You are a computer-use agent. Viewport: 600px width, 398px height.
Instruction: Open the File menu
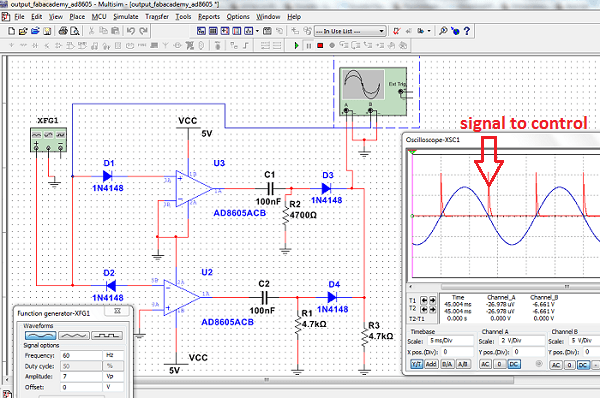[x=19, y=17]
